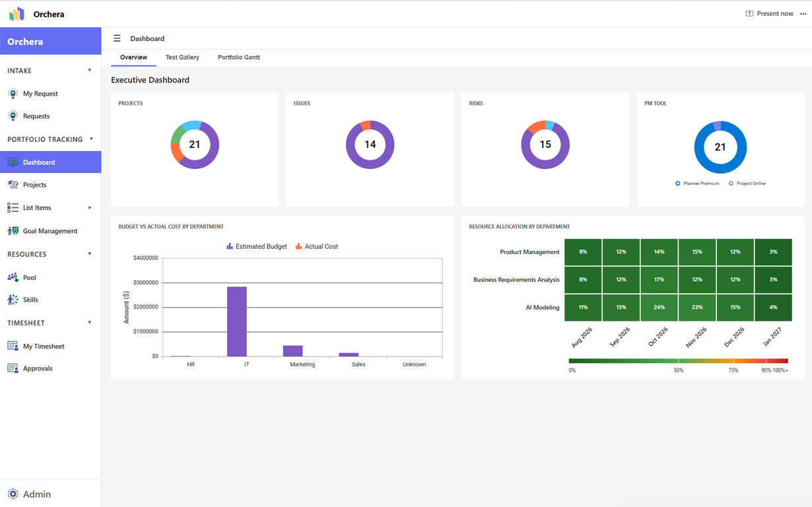Image resolution: width=812 pixels, height=507 pixels.
Task: Toggle Project Online legend marker
Action: click(x=731, y=184)
